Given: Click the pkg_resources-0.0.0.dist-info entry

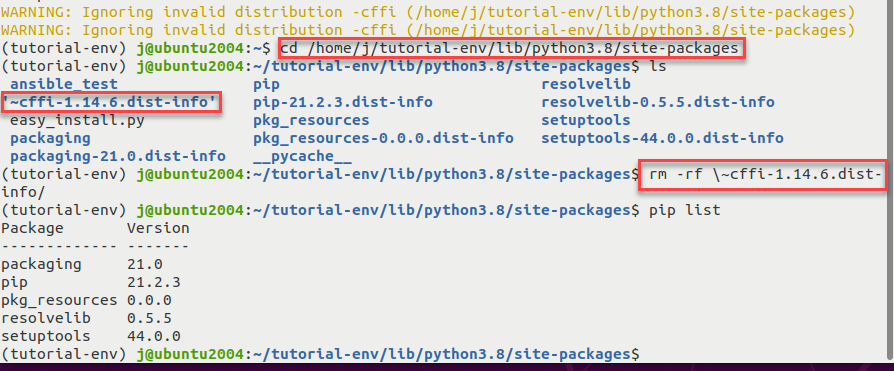Looking at the screenshot, I should (383, 138).
